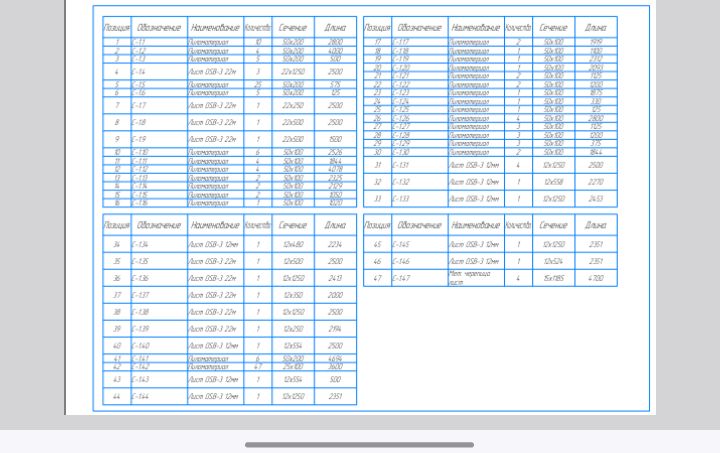Click length value 2453 in row 33

(596, 199)
